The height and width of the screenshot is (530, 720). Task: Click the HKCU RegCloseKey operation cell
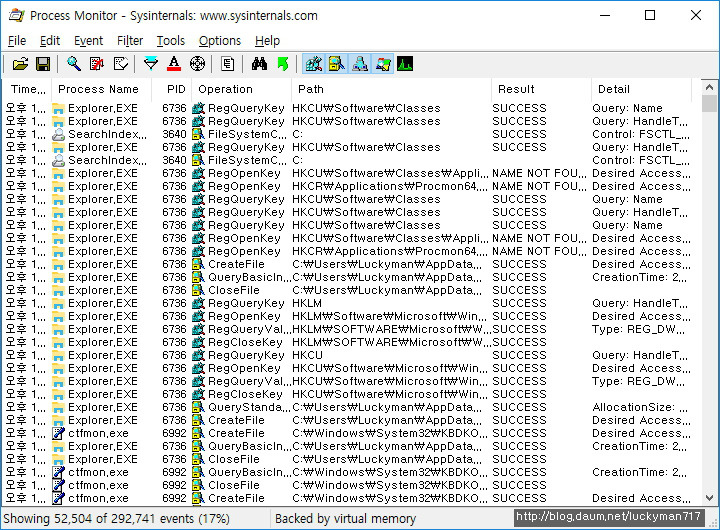245,394
